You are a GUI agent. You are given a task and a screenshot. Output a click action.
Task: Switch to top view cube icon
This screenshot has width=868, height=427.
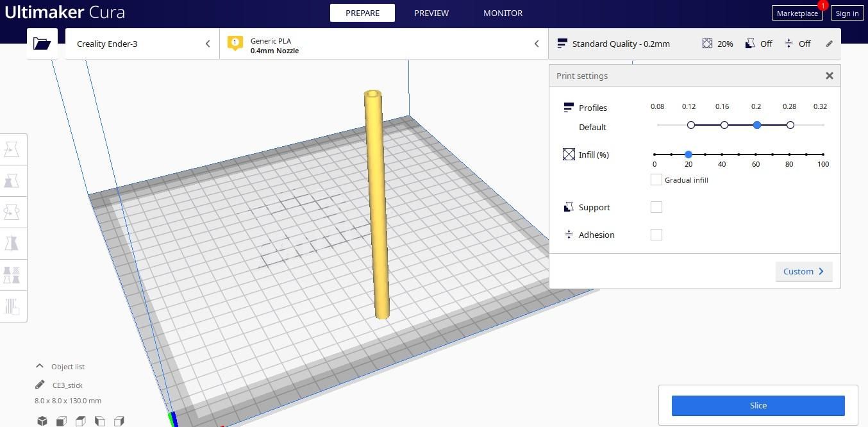coord(80,421)
